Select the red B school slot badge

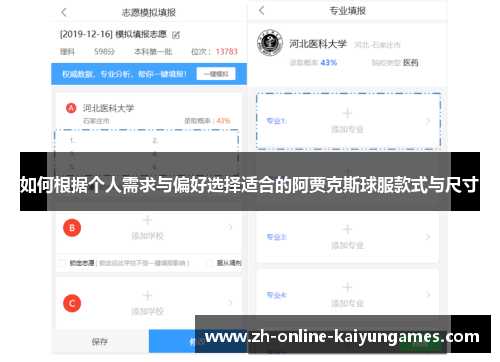coord(72,228)
